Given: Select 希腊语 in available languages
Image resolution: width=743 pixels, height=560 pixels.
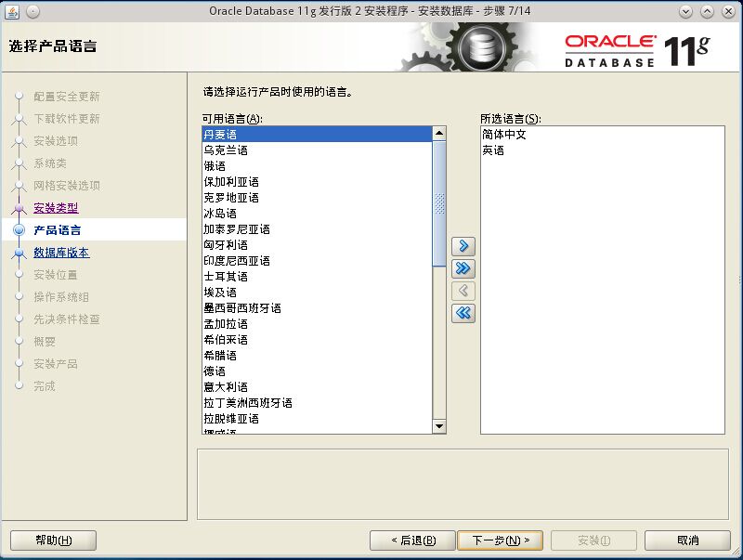Looking at the screenshot, I should [317, 356].
